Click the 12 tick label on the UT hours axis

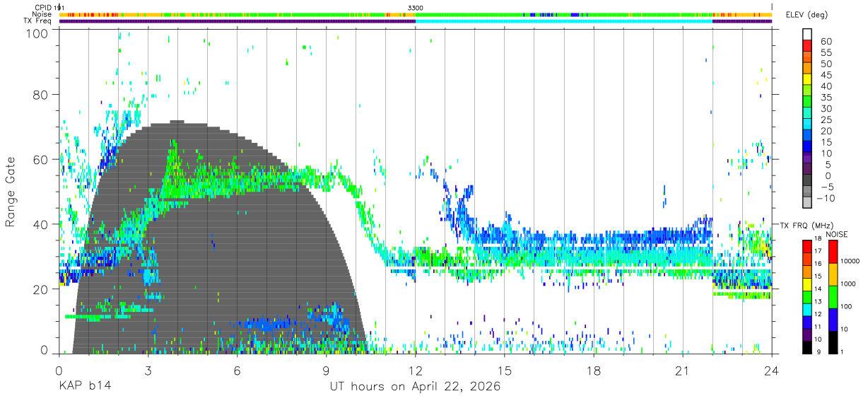point(415,370)
